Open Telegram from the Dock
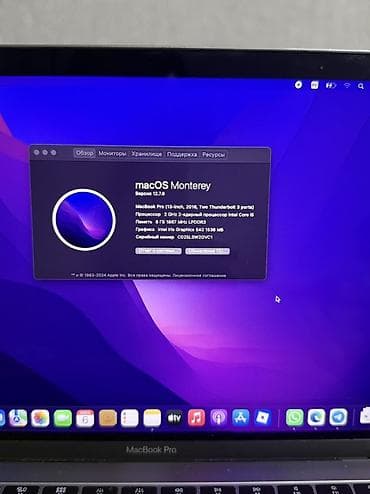This screenshot has height=494, width=370. tap(338, 417)
